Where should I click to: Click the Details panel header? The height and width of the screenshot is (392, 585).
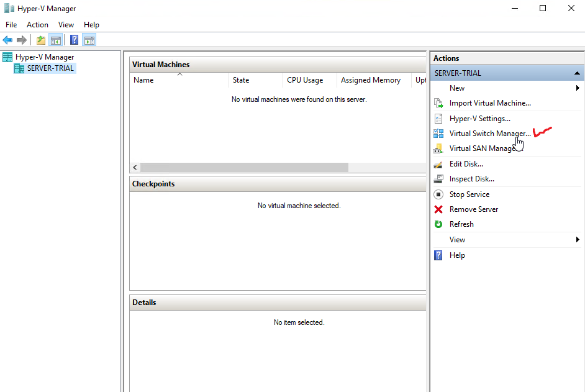(x=278, y=303)
